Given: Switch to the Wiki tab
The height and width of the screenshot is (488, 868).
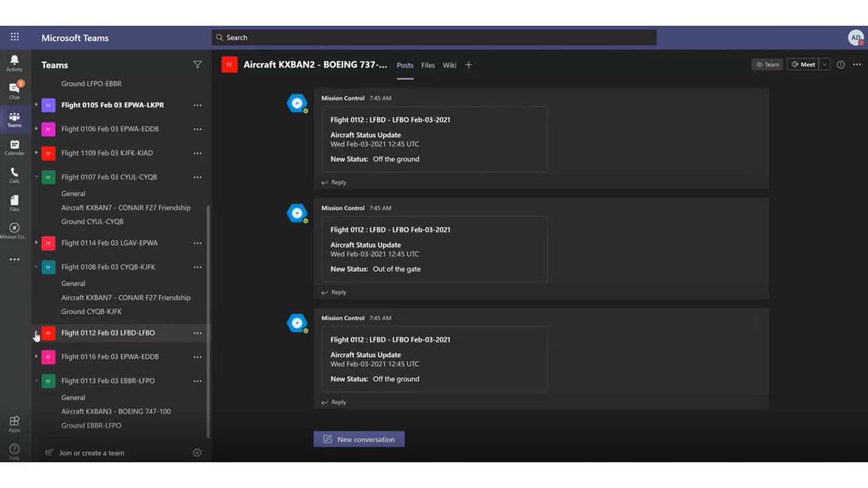Looking at the screenshot, I should tap(450, 65).
